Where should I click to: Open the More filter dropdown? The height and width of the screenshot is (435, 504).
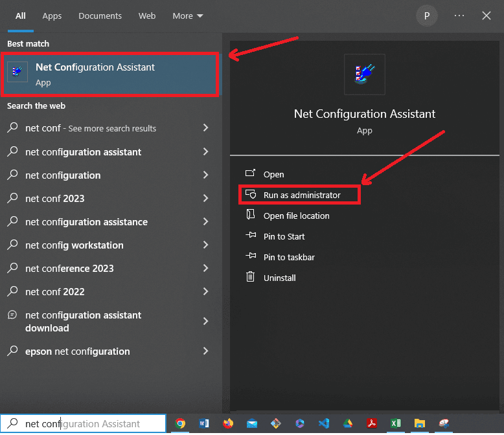click(188, 16)
